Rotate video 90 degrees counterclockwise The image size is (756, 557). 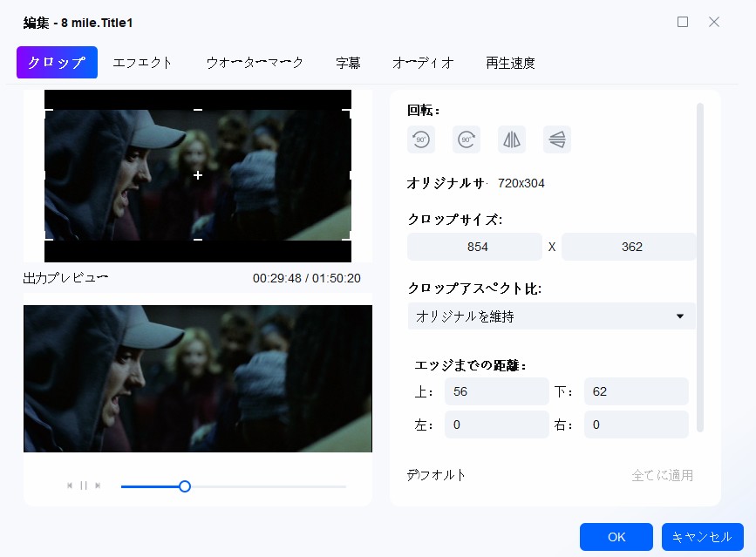[x=421, y=139]
